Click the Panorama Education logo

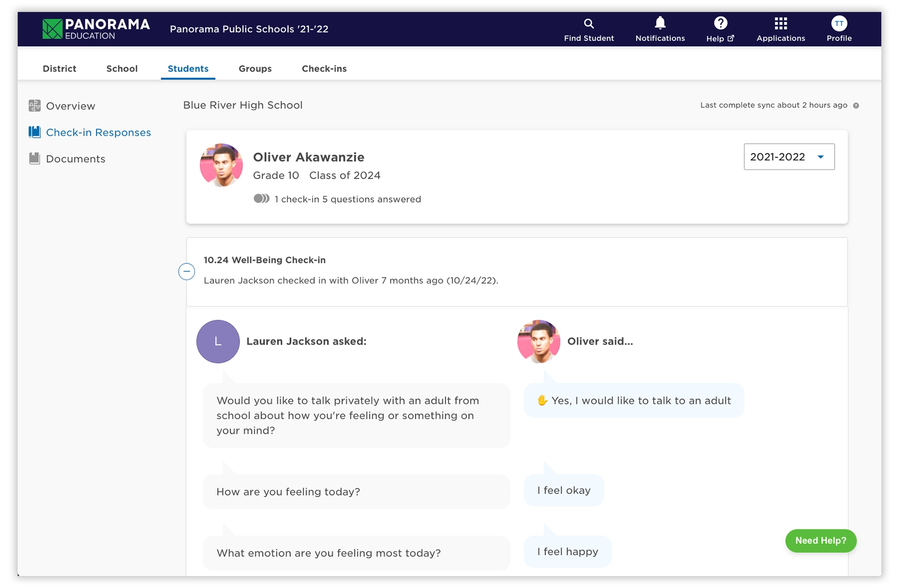96,29
